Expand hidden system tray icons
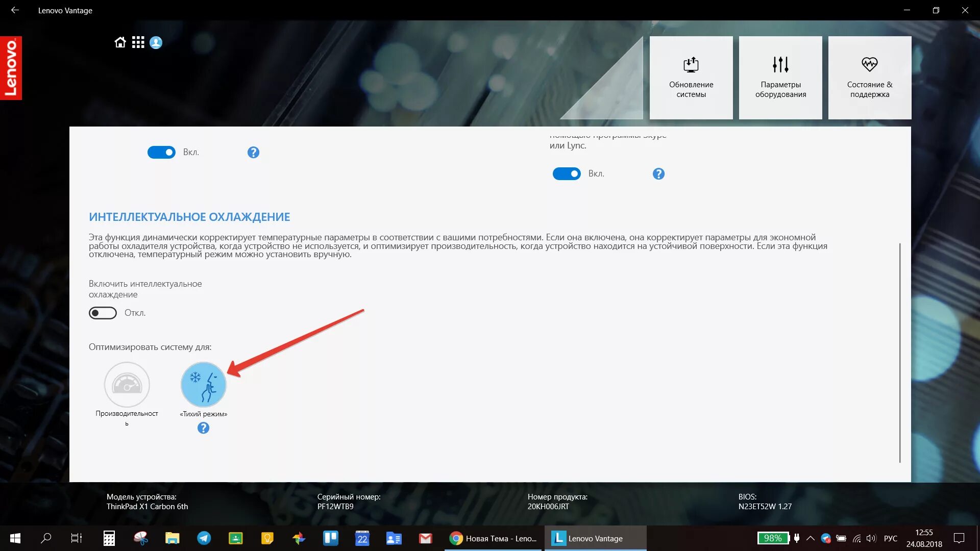This screenshot has width=980, height=551. point(811,538)
